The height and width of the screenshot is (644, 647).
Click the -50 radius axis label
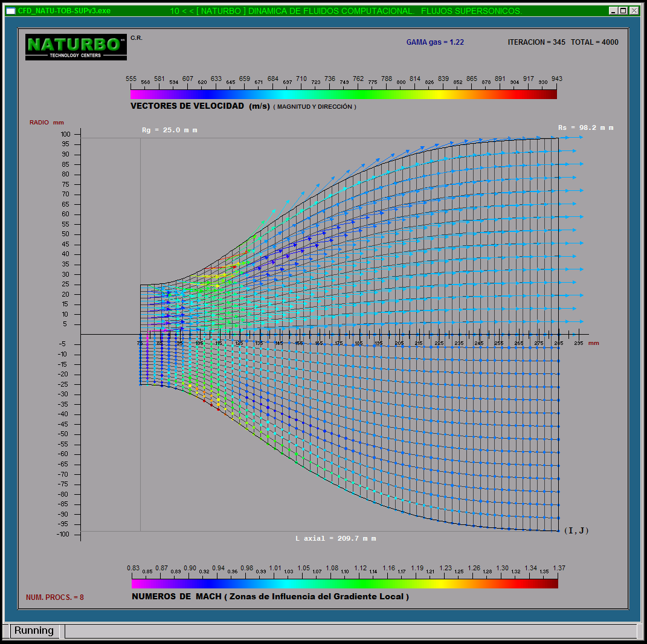coord(63,434)
